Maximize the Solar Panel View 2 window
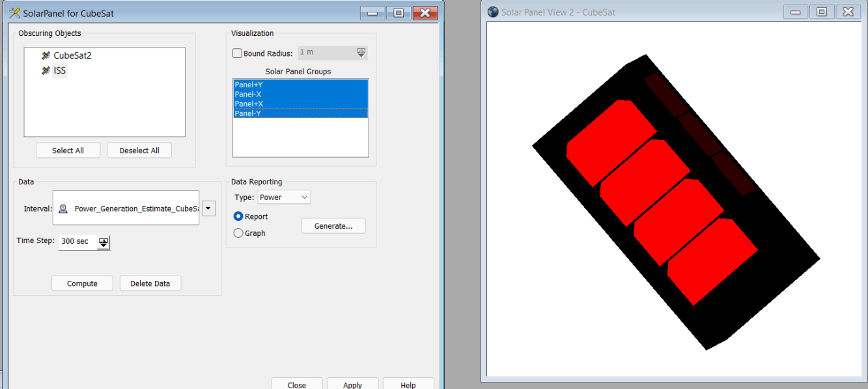 pyautogui.click(x=822, y=12)
